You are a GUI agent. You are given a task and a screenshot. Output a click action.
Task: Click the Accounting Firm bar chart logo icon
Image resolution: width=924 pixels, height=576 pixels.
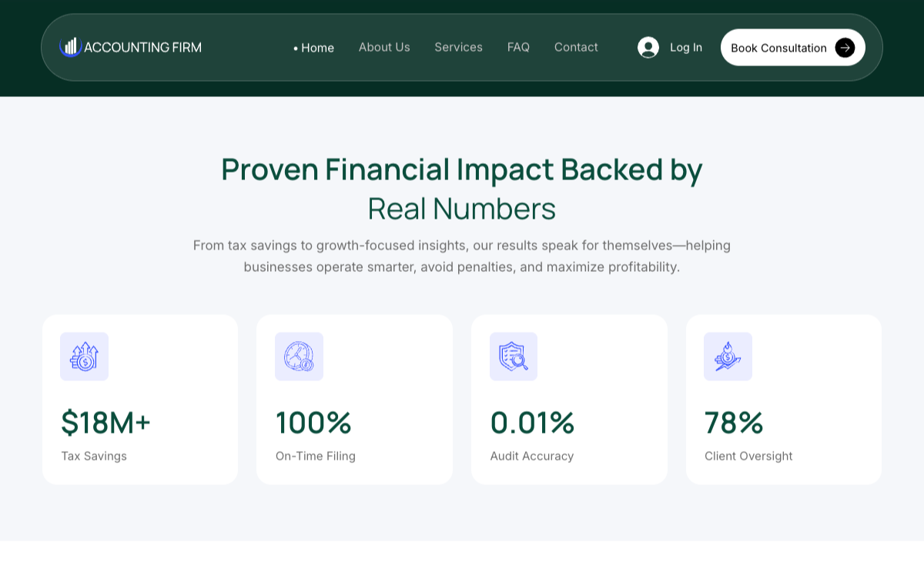72,47
